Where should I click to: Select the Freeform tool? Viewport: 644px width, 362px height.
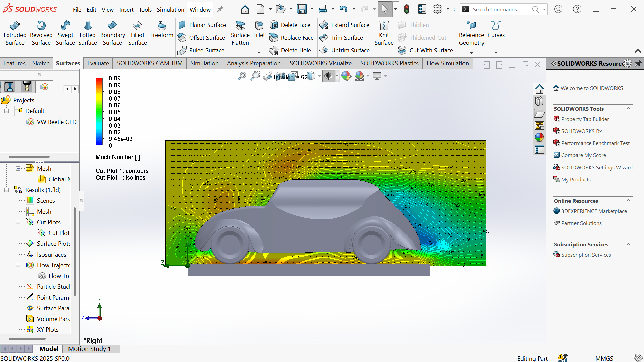coord(162,30)
